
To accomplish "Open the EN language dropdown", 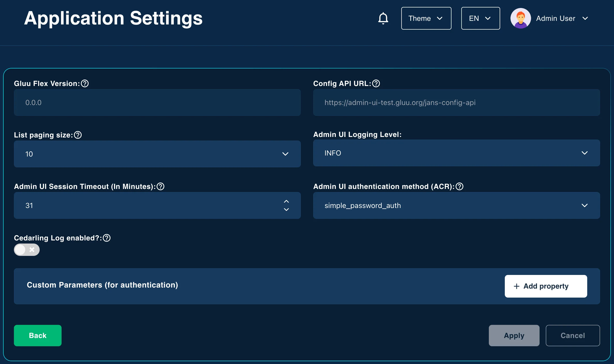I will tap(481, 18).
